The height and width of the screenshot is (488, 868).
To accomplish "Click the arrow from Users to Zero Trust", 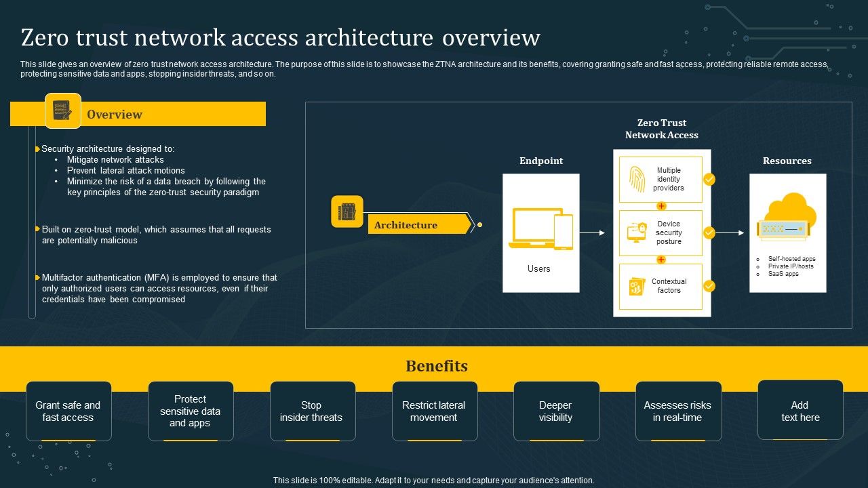I will tap(592, 233).
